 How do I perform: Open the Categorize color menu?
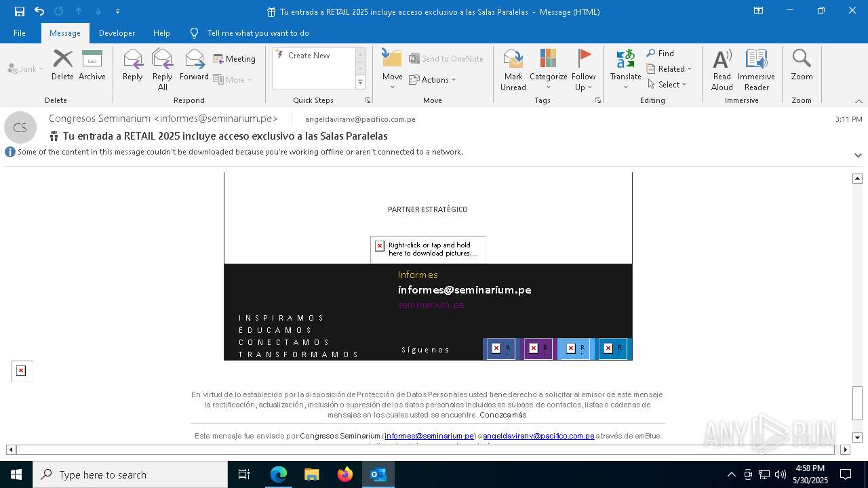click(x=548, y=69)
